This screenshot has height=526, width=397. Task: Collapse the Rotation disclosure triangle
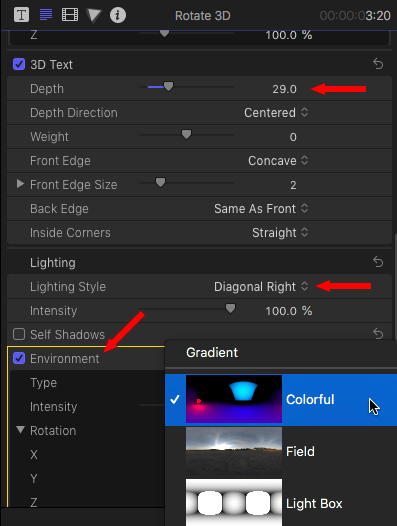(x=20, y=430)
